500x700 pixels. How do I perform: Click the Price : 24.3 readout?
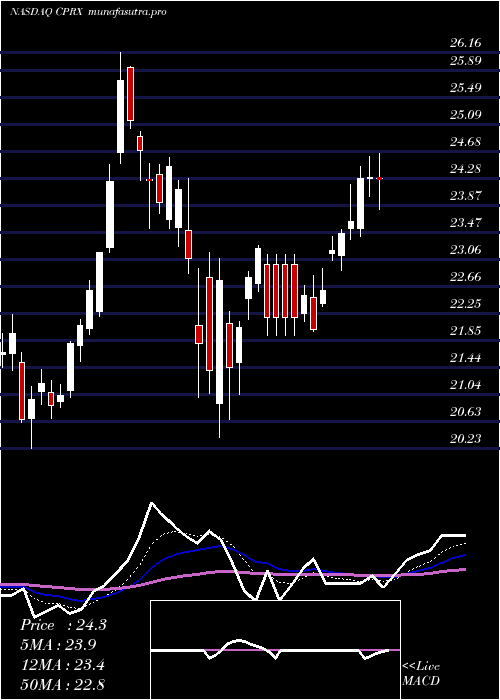[x=63, y=625]
